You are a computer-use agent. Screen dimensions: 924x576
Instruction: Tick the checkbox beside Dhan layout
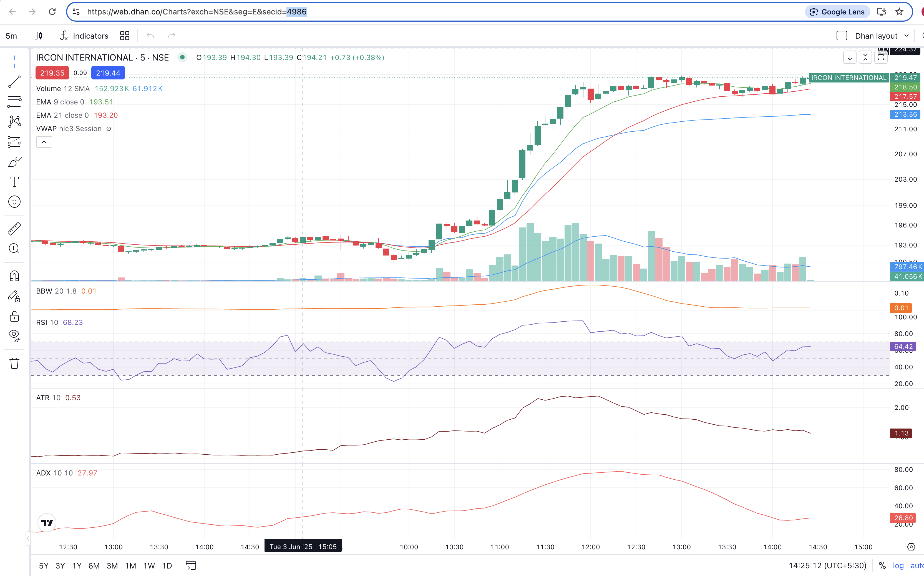(841, 36)
